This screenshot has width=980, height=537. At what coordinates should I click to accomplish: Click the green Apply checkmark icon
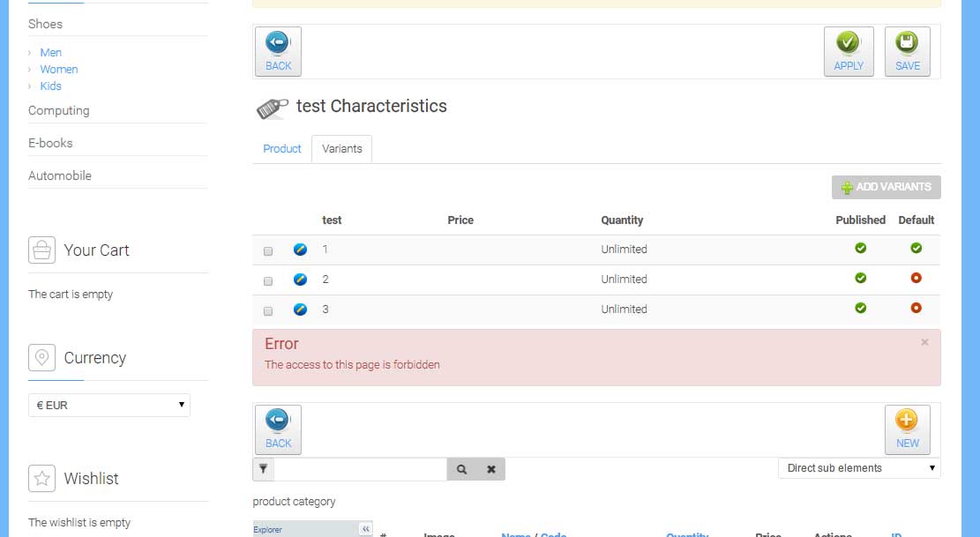pos(848,42)
